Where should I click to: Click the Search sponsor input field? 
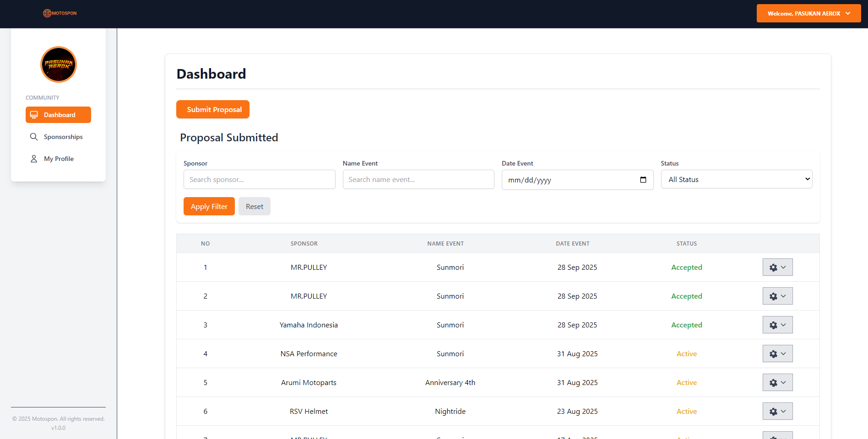(259, 179)
